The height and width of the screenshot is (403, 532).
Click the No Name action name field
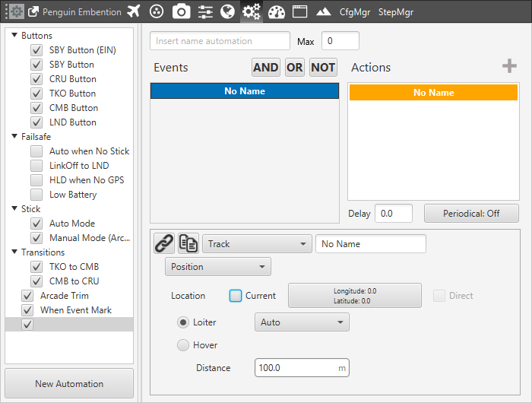click(x=371, y=244)
